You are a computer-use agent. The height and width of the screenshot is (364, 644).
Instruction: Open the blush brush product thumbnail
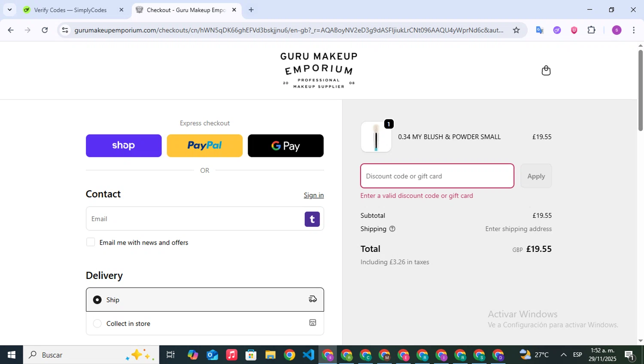pos(376,137)
